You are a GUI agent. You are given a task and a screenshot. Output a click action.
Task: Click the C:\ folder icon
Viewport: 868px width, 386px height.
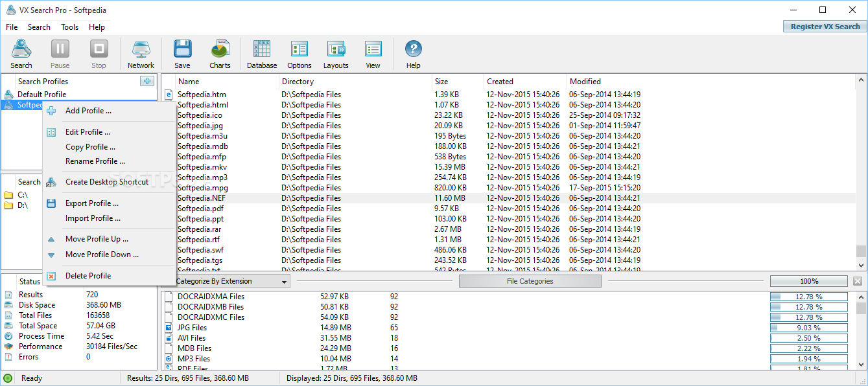pos(8,195)
